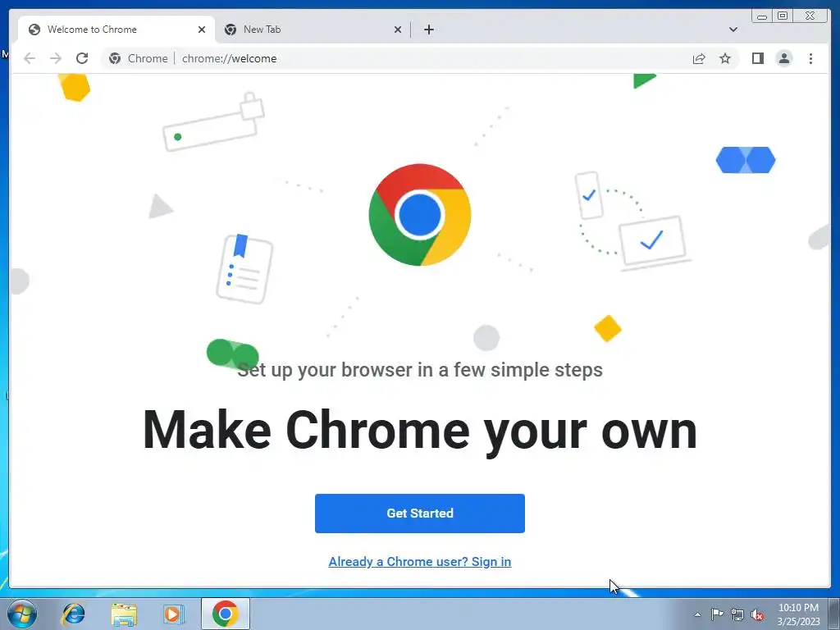Click the Forward navigation arrow
The height and width of the screenshot is (630, 840).
pos(56,58)
